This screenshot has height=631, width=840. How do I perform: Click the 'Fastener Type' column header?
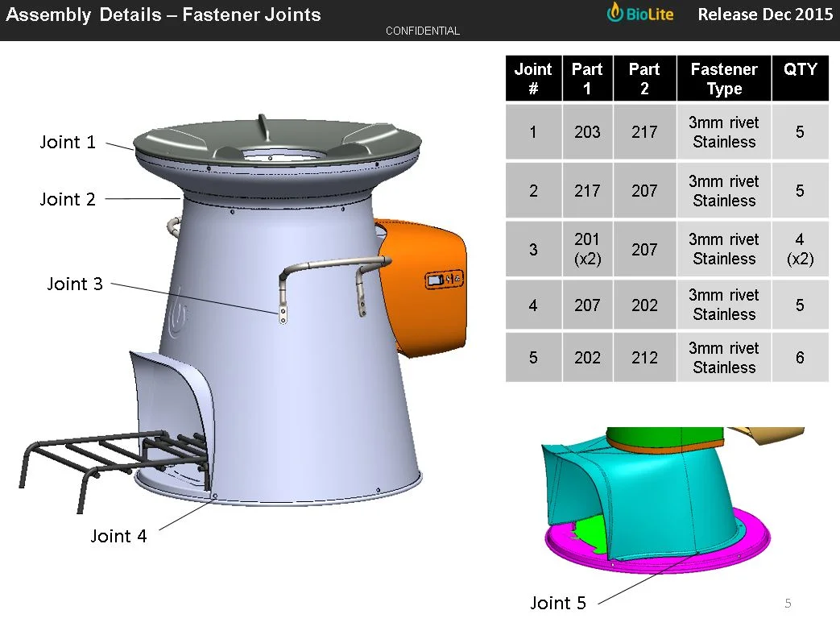pyautogui.click(x=724, y=78)
